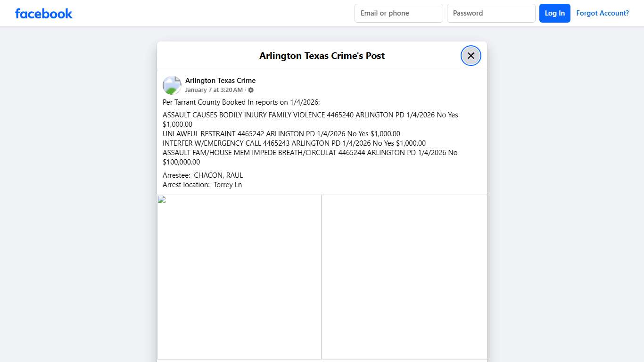Click the post title Arlington Texas Crime's Post
This screenshot has height=362, width=644.
coord(322,56)
